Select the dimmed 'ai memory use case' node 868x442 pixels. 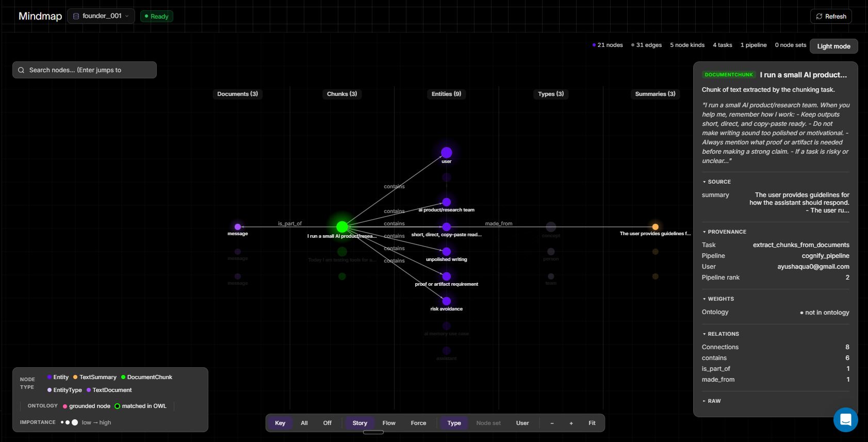[x=447, y=326]
